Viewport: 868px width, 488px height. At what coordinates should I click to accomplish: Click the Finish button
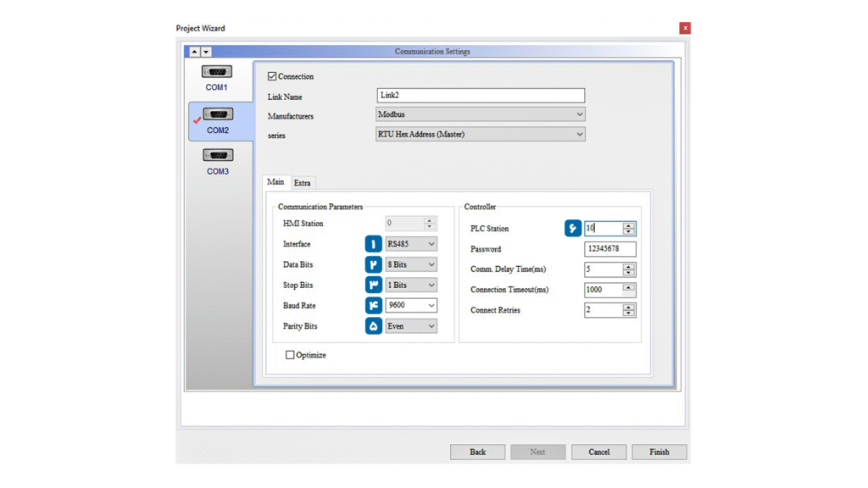click(659, 452)
